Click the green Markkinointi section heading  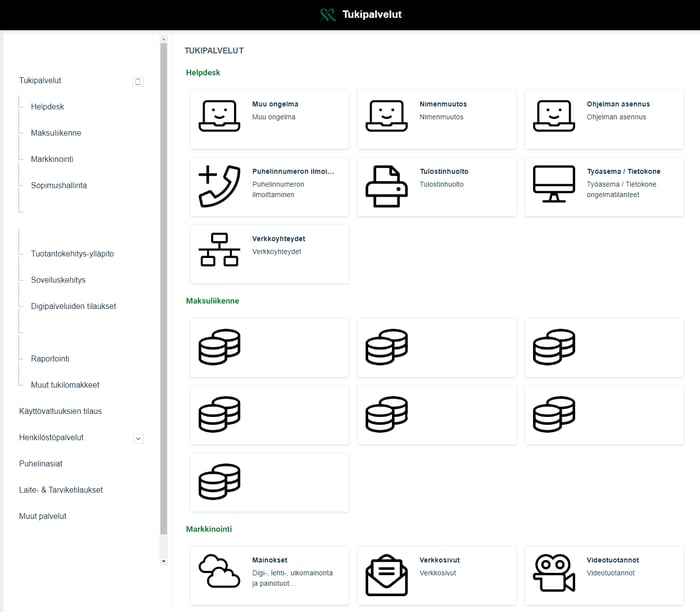[x=209, y=528]
